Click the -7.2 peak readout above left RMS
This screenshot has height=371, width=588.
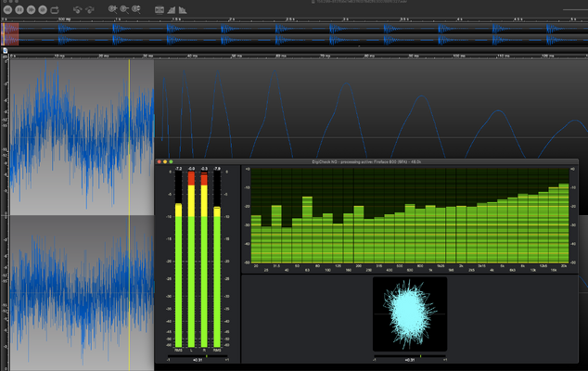(x=178, y=169)
